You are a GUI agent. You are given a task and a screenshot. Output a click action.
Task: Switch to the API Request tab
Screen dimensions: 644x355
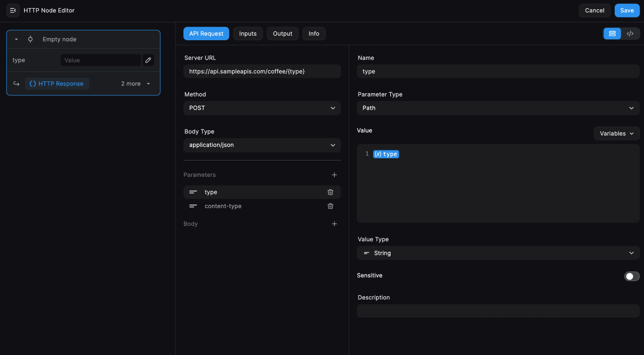206,34
